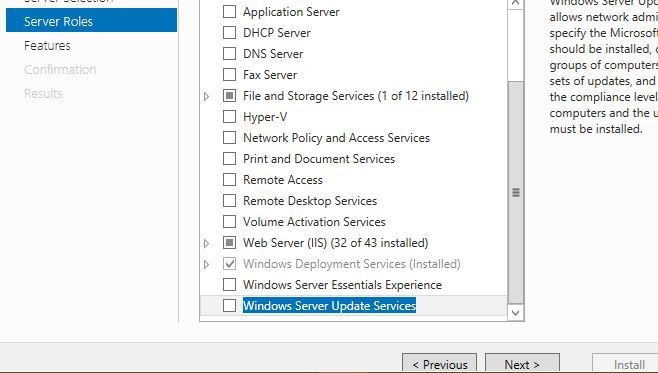Select Web Server (IIS) (32 of 43 installed)
Viewport: 658px width, 373px height.
tap(336, 243)
